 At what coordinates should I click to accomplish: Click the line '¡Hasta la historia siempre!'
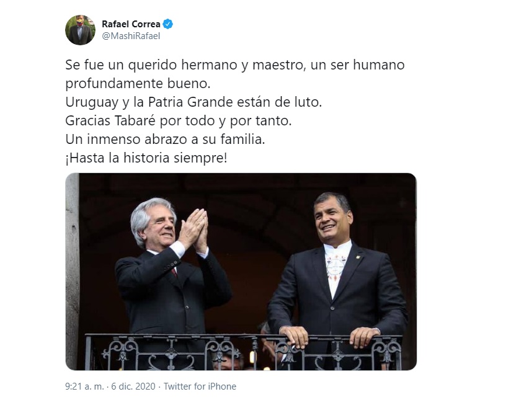point(146,158)
